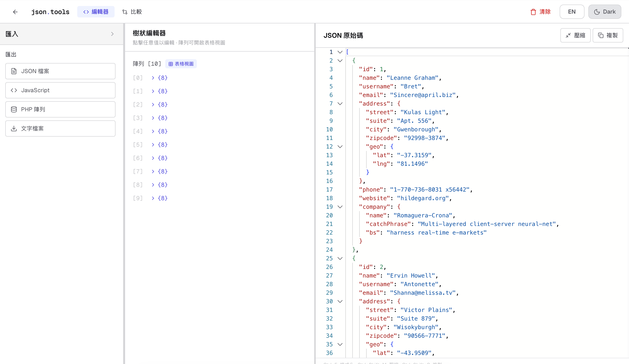Expand array item [6]
629x364 pixels.
[153, 158]
